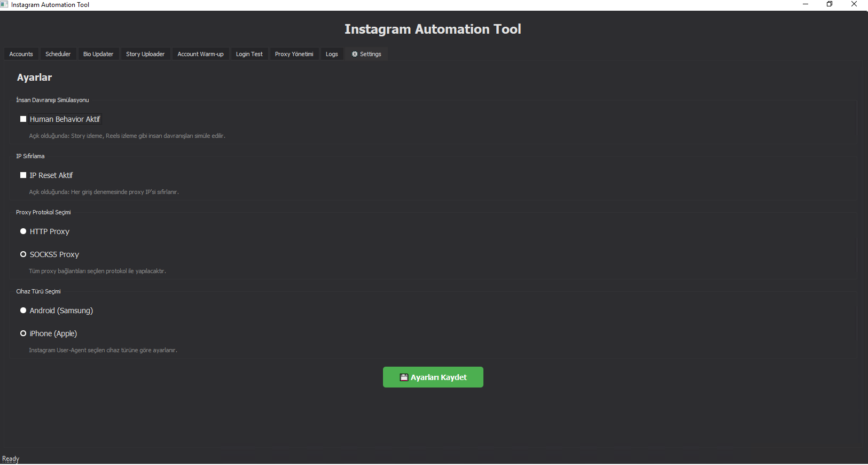Click the Cihaz Türü Seçimi section label
The height and width of the screenshot is (465, 868).
coord(38,291)
